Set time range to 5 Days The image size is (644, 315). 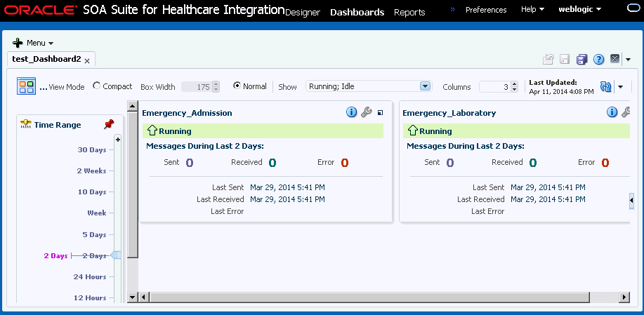[x=95, y=234]
